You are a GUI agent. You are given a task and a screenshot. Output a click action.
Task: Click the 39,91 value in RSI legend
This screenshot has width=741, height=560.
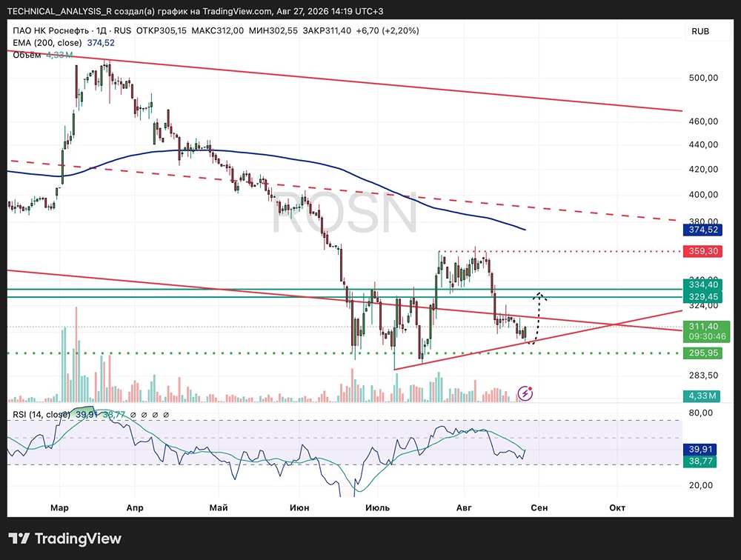[x=87, y=415]
